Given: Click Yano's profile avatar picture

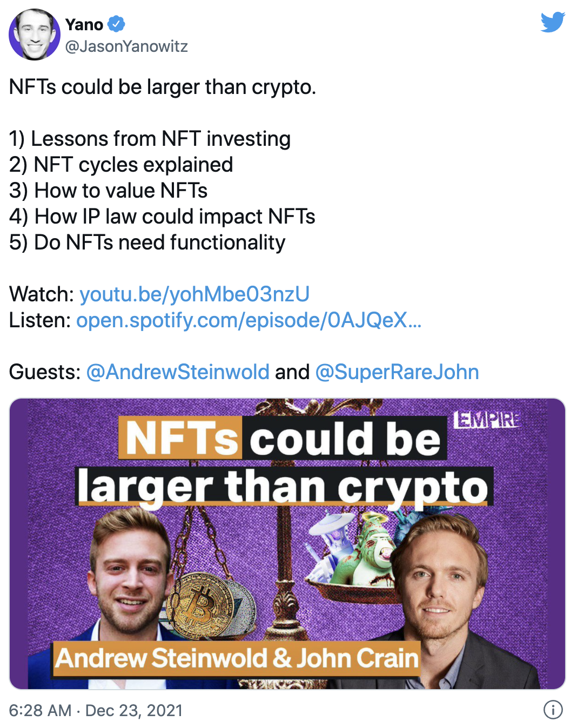Looking at the screenshot, I should [35, 35].
